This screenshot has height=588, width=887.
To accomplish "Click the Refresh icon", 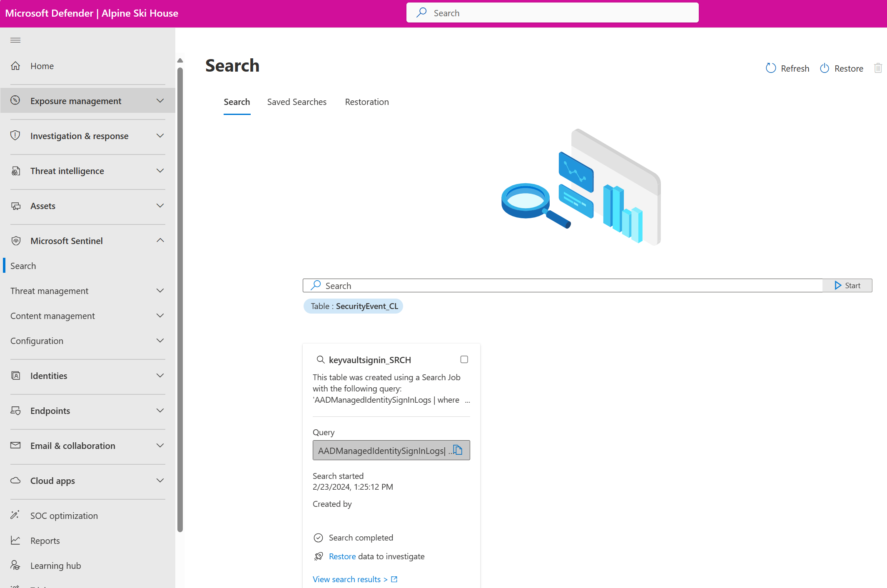I will point(771,68).
